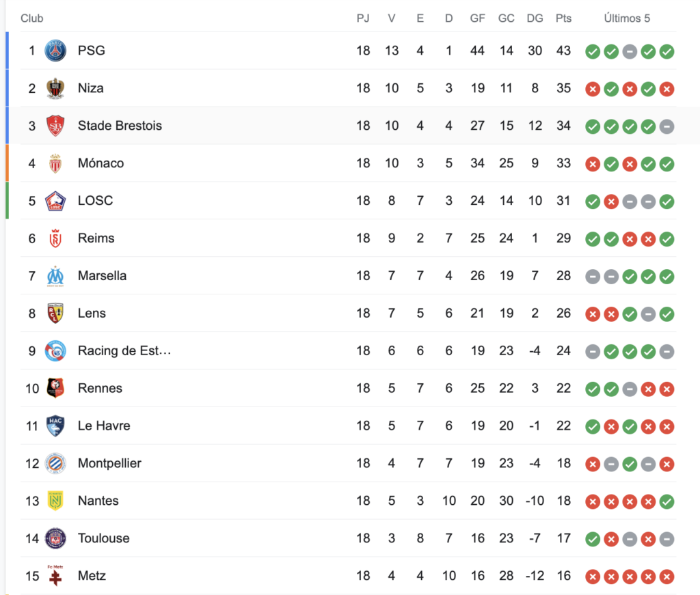Click PSG's most recent green win indicator
This screenshot has height=595, width=700.
[667, 52]
